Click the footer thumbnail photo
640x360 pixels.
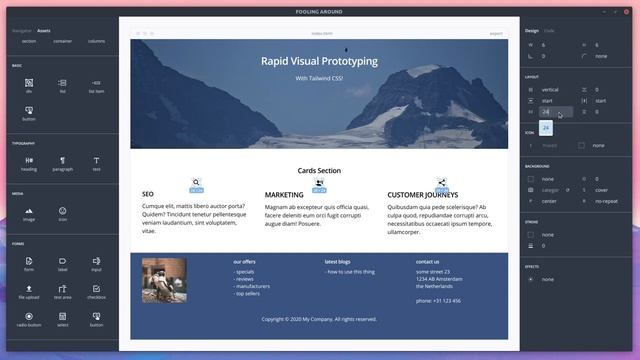click(x=164, y=280)
